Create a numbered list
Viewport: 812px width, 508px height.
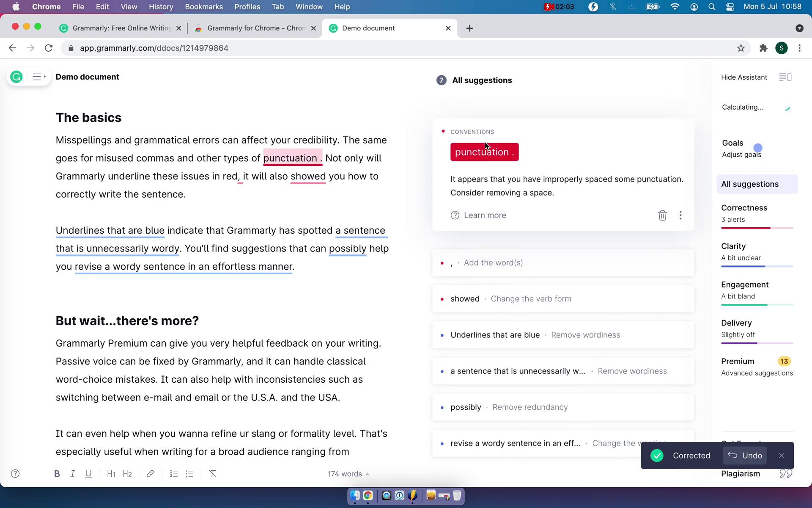coord(173,474)
